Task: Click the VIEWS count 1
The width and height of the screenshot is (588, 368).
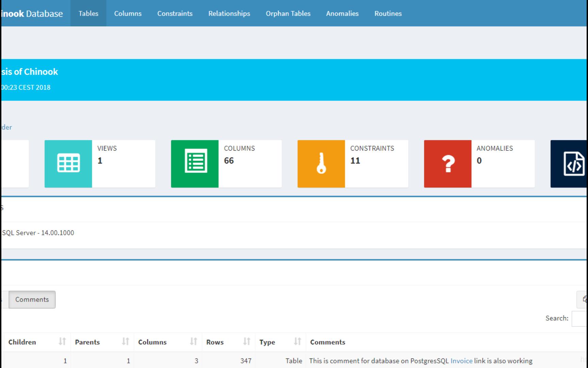Action: [100, 160]
